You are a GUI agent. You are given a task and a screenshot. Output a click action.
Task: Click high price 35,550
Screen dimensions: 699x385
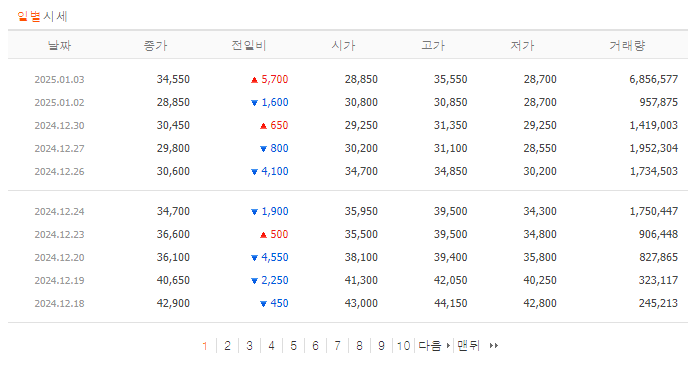click(x=451, y=79)
